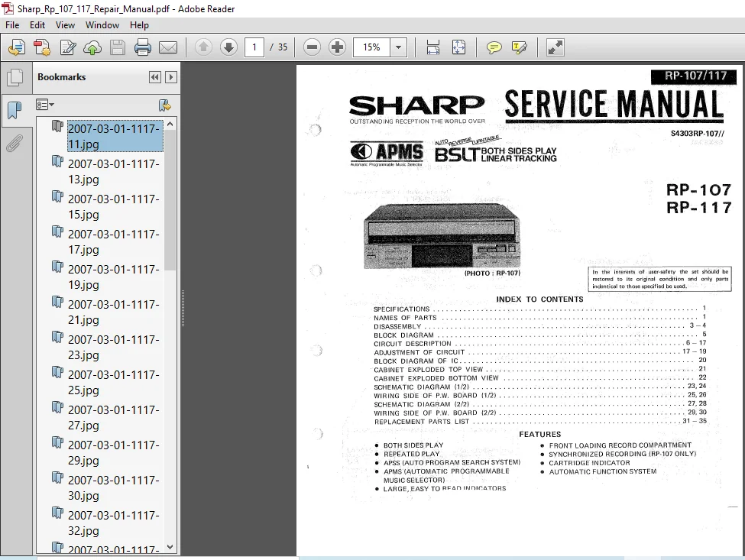Select bookmark 2007-03-01-1117-32.jpg

(114, 523)
